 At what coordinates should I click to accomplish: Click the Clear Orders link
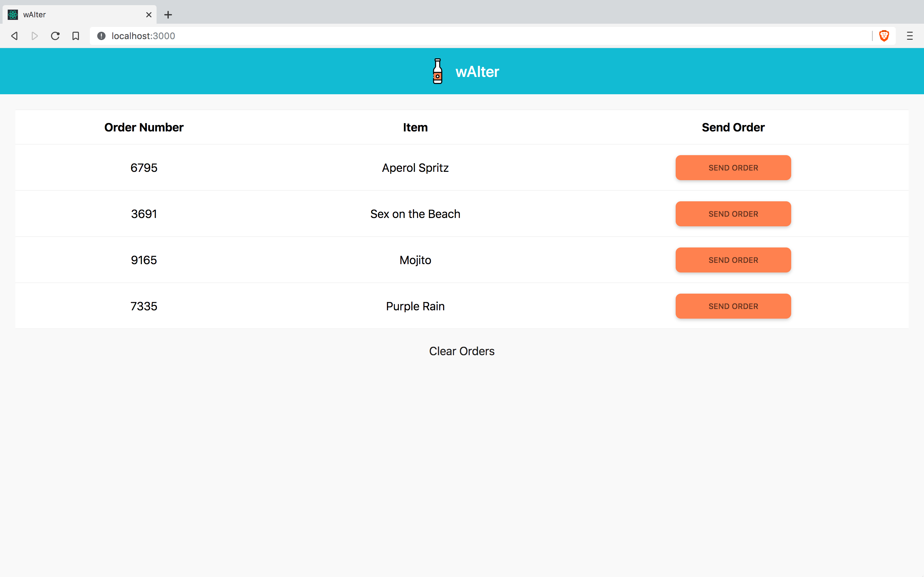pyautogui.click(x=462, y=351)
